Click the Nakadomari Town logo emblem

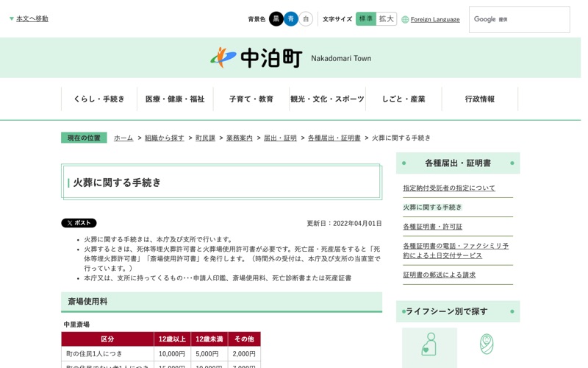click(223, 57)
